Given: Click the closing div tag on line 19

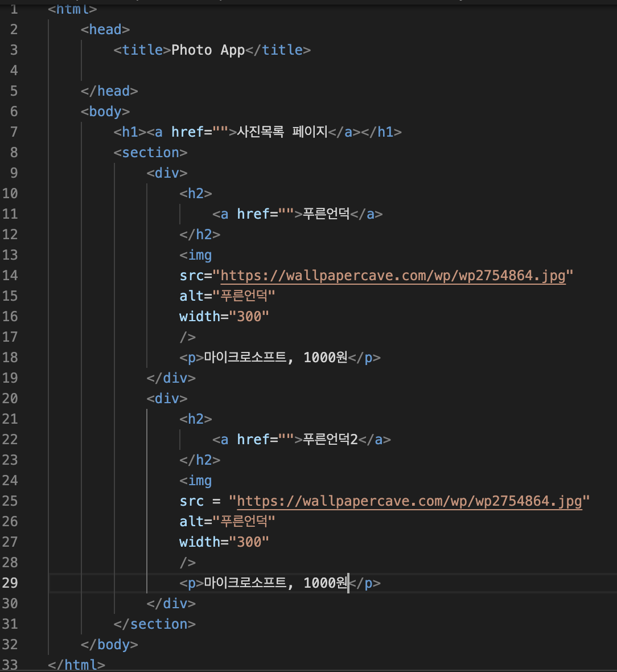Looking at the screenshot, I should (x=171, y=378).
